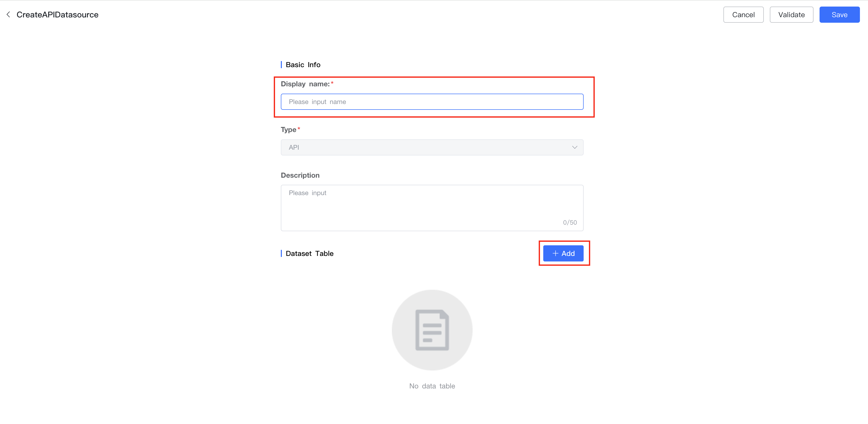The width and height of the screenshot is (868, 424).
Task: Click the Type field label
Action: click(x=288, y=130)
